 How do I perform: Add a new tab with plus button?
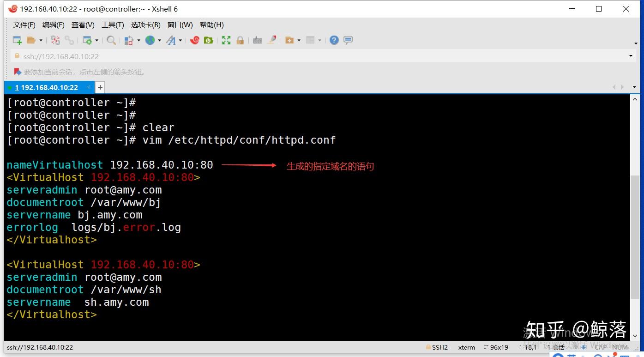(x=100, y=87)
